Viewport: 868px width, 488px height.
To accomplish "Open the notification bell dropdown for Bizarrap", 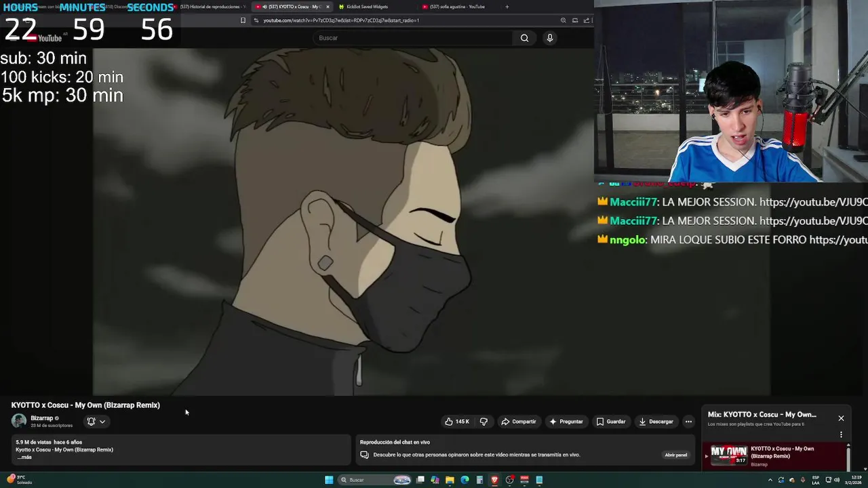I will pyautogui.click(x=96, y=422).
